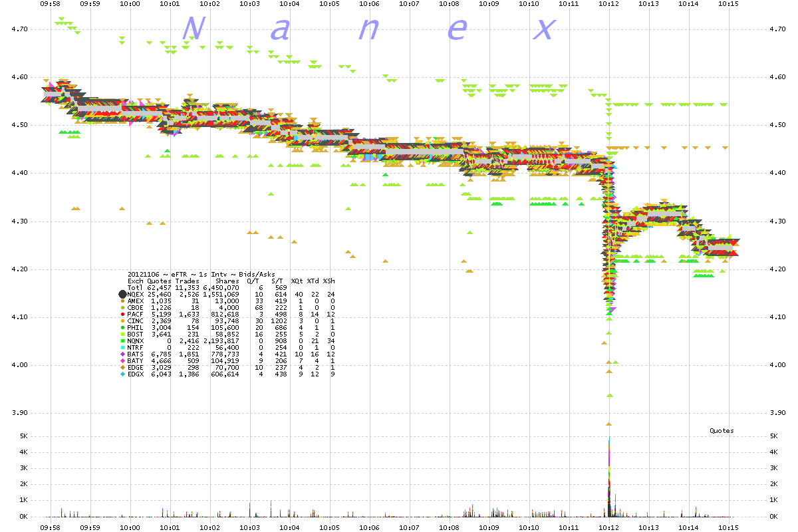Click the NQNX green square marker
This screenshot has height=532, width=798.
click(x=122, y=341)
